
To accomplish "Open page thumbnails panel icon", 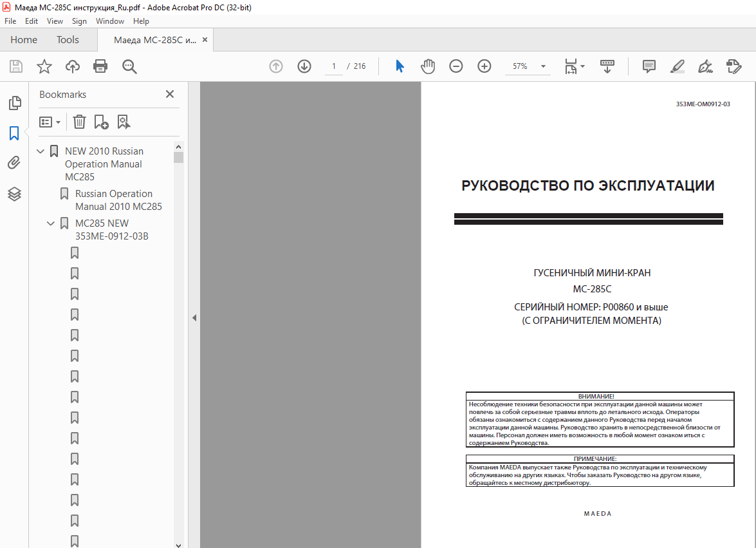I will [x=14, y=103].
